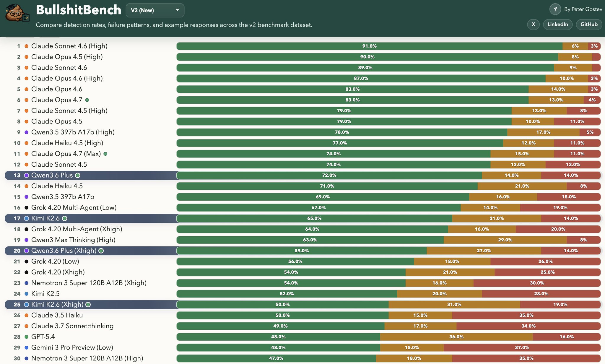Click green vendor dot of GPT-5.4
The image size is (605, 364).
(x=26, y=337)
